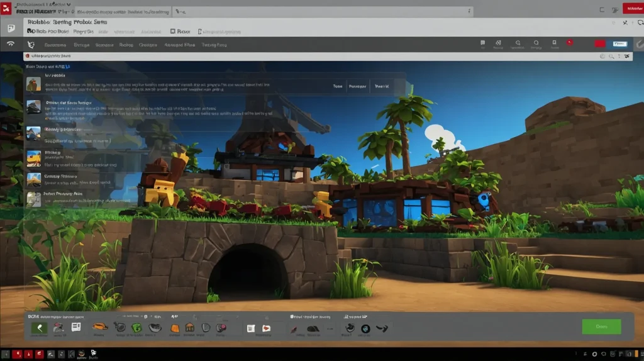Expand the chevron beside the window title at the very top
This screenshot has width=644, height=361.
click(x=69, y=4)
